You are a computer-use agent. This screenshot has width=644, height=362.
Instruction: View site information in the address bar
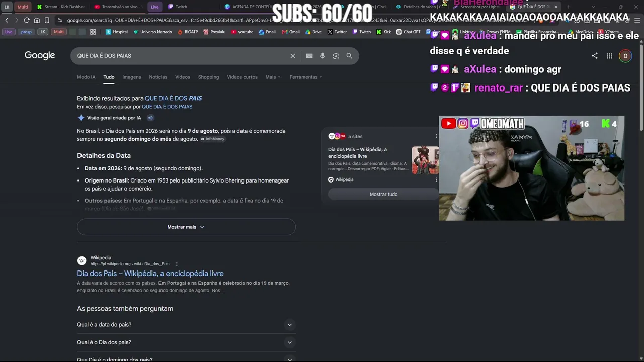60,20
